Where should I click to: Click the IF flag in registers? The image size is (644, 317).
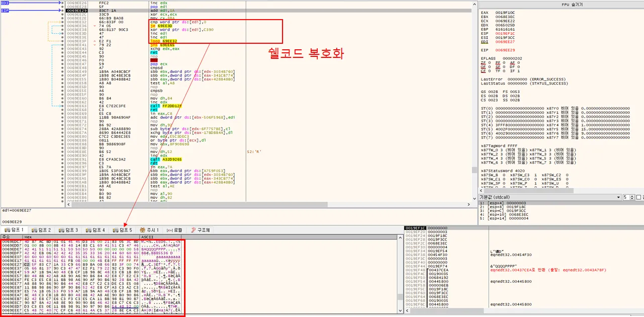pos(515,70)
